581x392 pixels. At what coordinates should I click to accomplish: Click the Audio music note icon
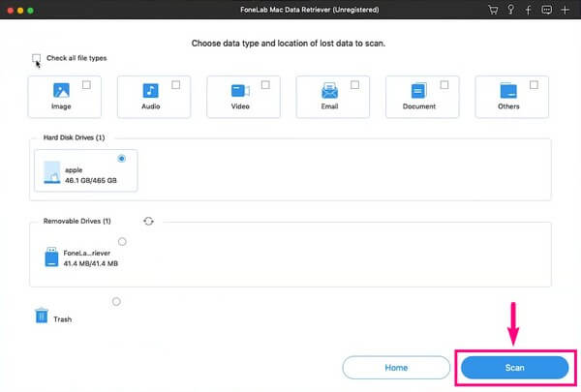click(150, 90)
